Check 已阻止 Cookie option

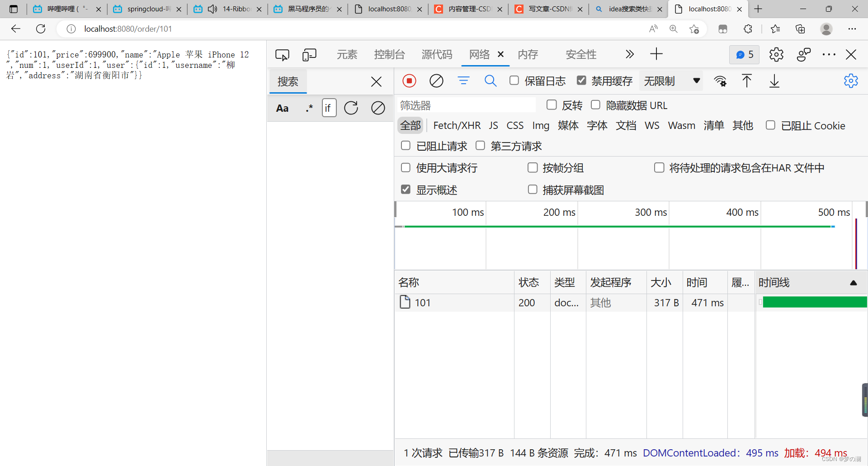pyautogui.click(x=771, y=125)
